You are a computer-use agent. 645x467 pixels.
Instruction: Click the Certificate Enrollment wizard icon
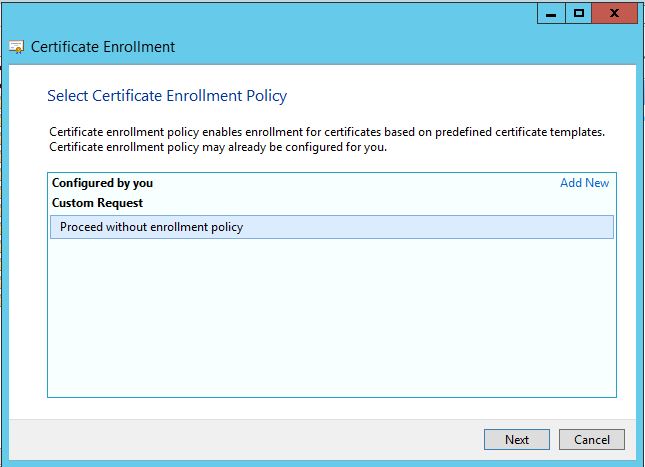click(x=16, y=47)
